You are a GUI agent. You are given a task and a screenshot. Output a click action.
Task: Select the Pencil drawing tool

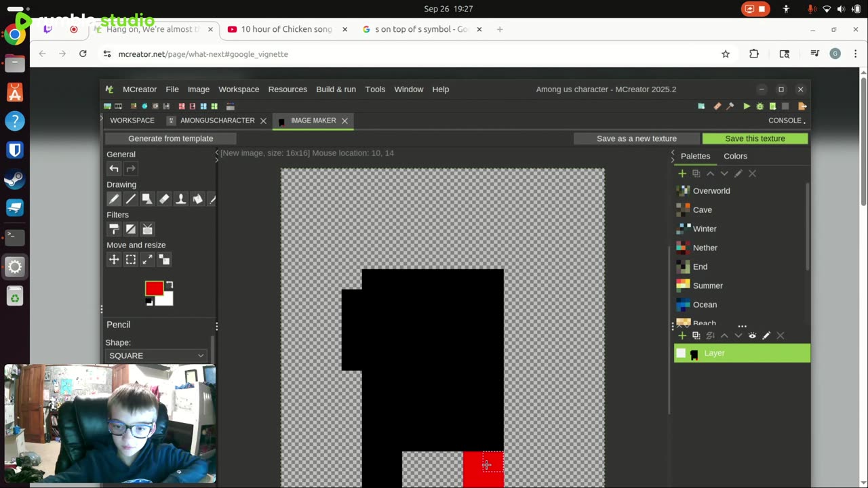pos(114,199)
